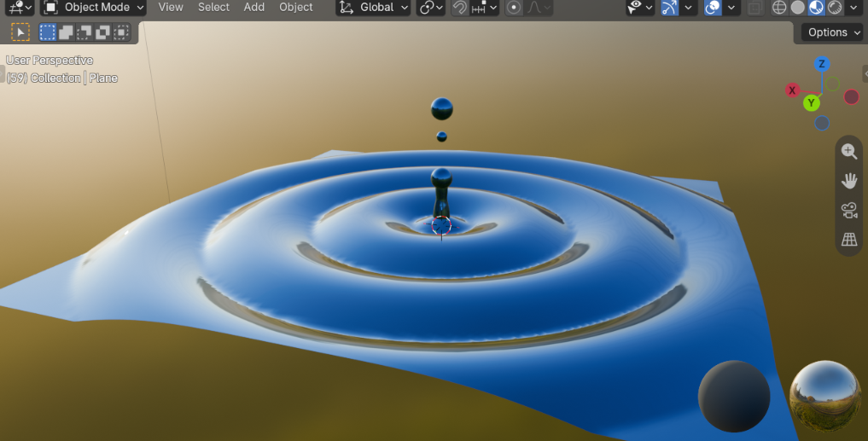Open the Global transform orientation dropdown

point(373,7)
